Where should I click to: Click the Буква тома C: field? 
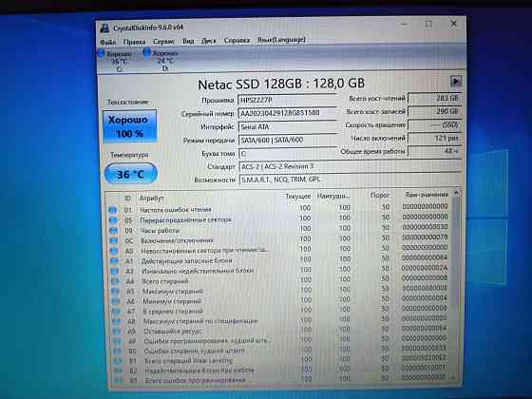[x=288, y=153]
